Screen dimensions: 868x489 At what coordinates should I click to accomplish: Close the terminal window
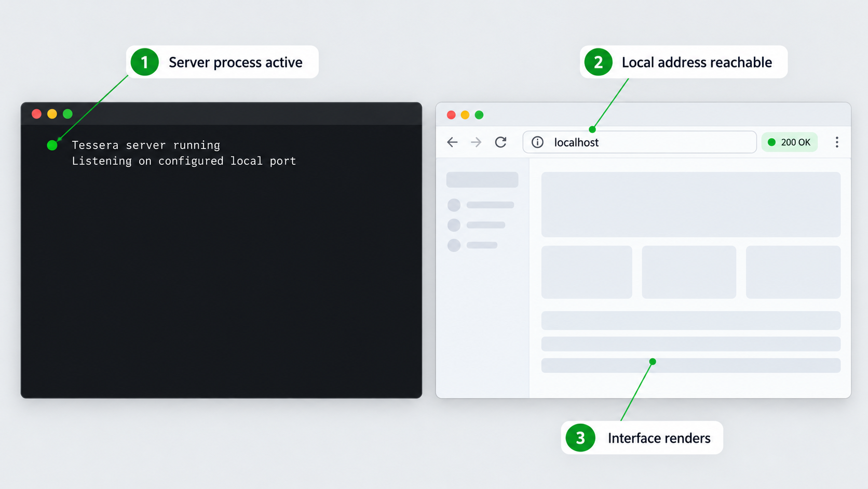coord(36,114)
